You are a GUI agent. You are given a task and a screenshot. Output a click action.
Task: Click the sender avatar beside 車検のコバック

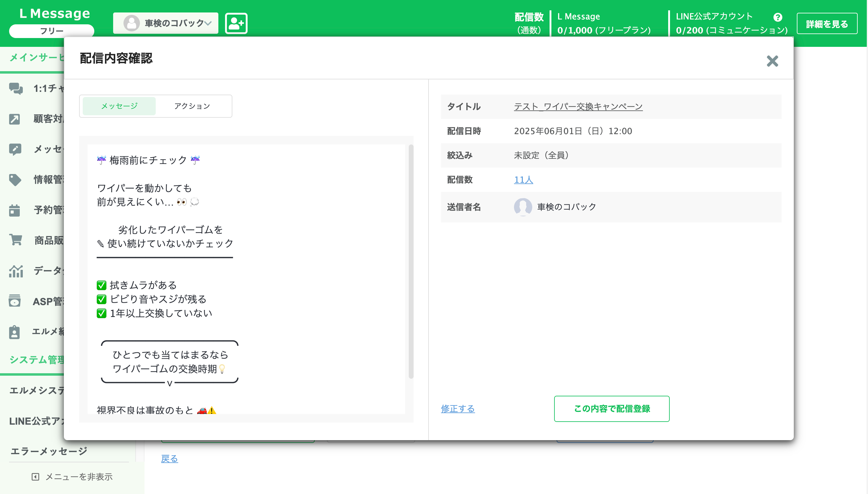click(x=523, y=207)
